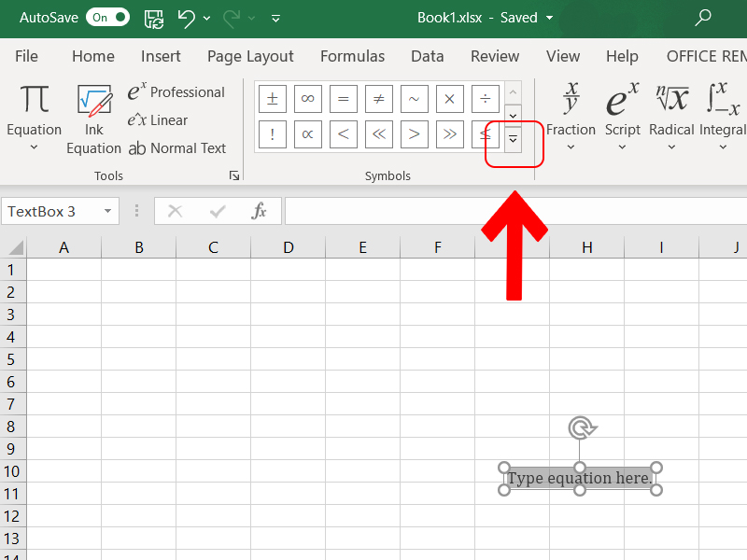Image resolution: width=747 pixels, height=560 pixels.
Task: Insert the not-equal-to symbol
Action: (379, 98)
